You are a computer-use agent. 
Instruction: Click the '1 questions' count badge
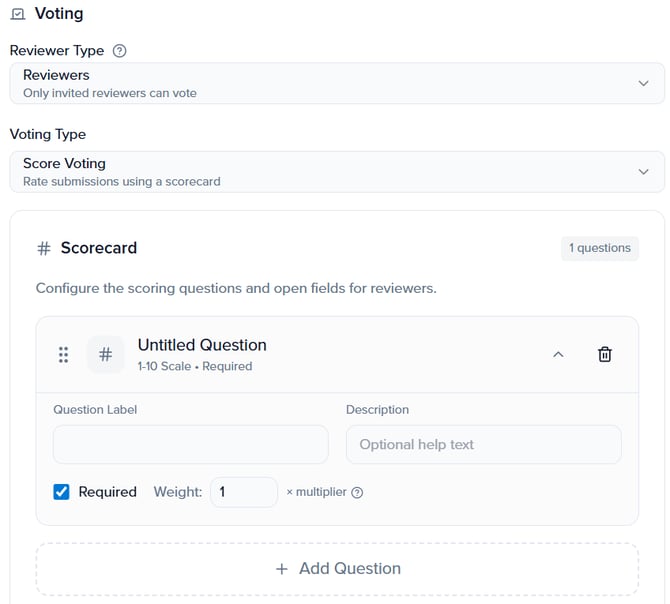click(x=599, y=248)
